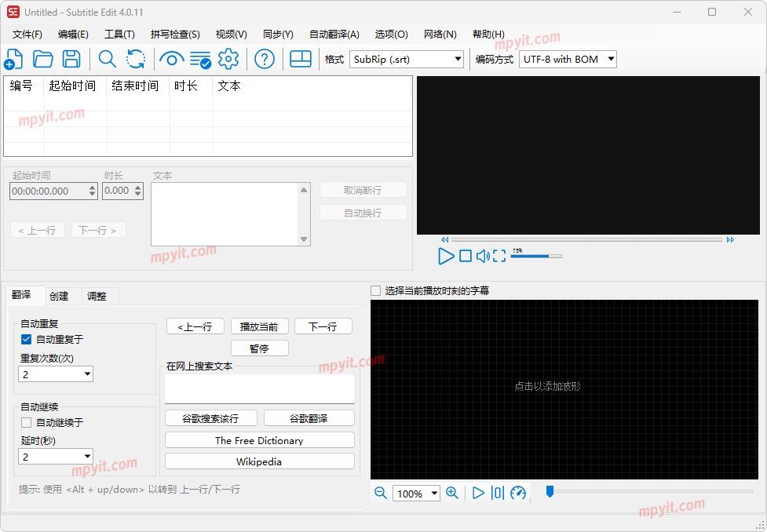Open Replace with circular arrows icon
Image resolution: width=767 pixels, height=532 pixels.
pos(136,59)
